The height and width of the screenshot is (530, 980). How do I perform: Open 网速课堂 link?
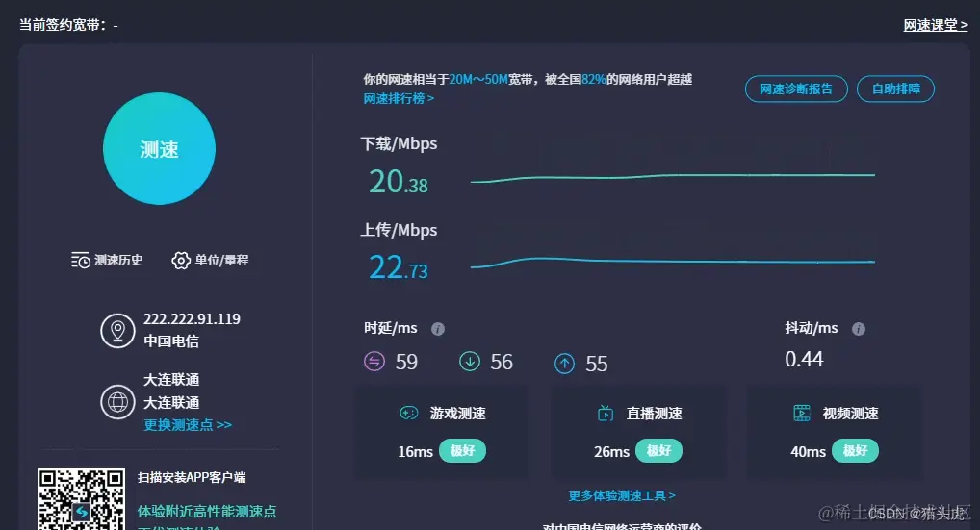pyautogui.click(x=936, y=26)
